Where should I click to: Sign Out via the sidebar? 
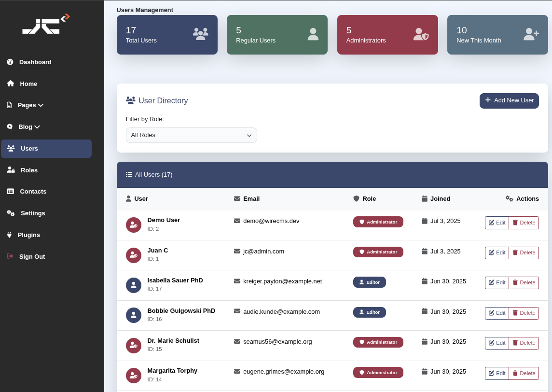coord(46,256)
